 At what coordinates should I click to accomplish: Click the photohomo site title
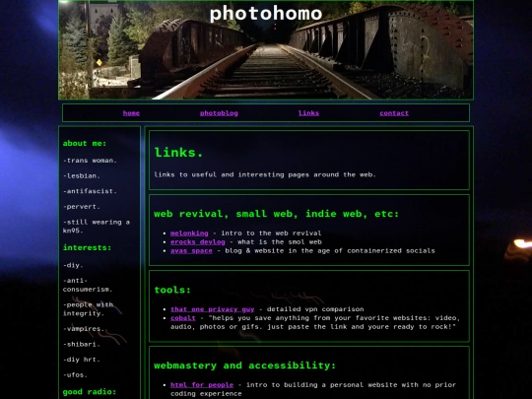[266, 14]
